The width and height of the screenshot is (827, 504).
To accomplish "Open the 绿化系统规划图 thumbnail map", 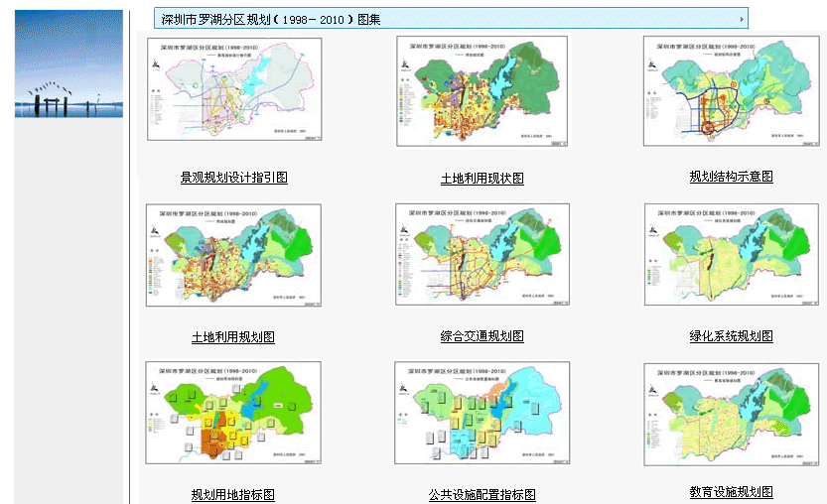I will [x=731, y=255].
